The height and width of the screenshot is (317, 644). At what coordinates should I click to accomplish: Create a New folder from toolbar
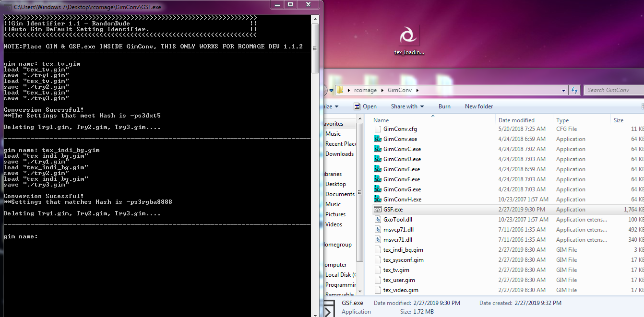coord(478,106)
